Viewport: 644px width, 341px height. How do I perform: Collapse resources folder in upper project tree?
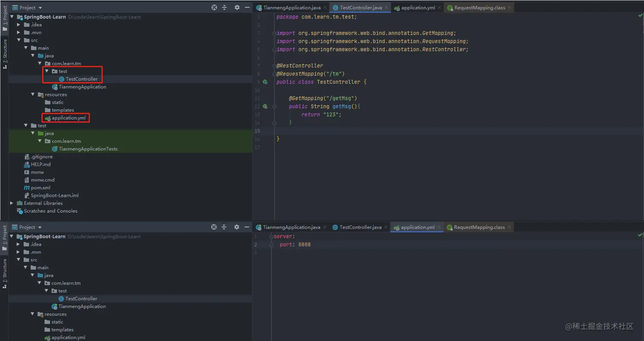click(33, 95)
